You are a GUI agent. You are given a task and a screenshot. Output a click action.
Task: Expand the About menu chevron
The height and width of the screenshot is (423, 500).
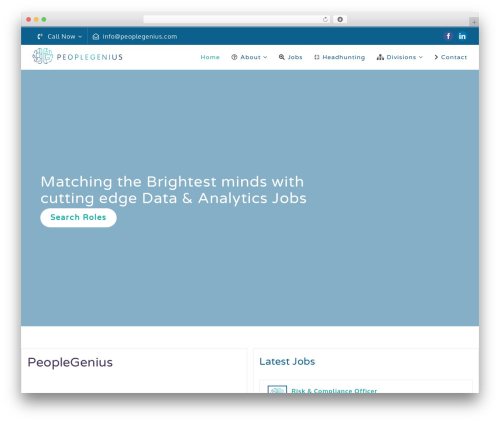tap(265, 57)
